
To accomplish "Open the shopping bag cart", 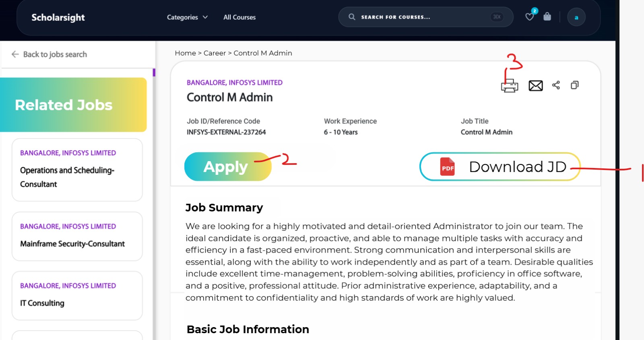I will point(547,17).
